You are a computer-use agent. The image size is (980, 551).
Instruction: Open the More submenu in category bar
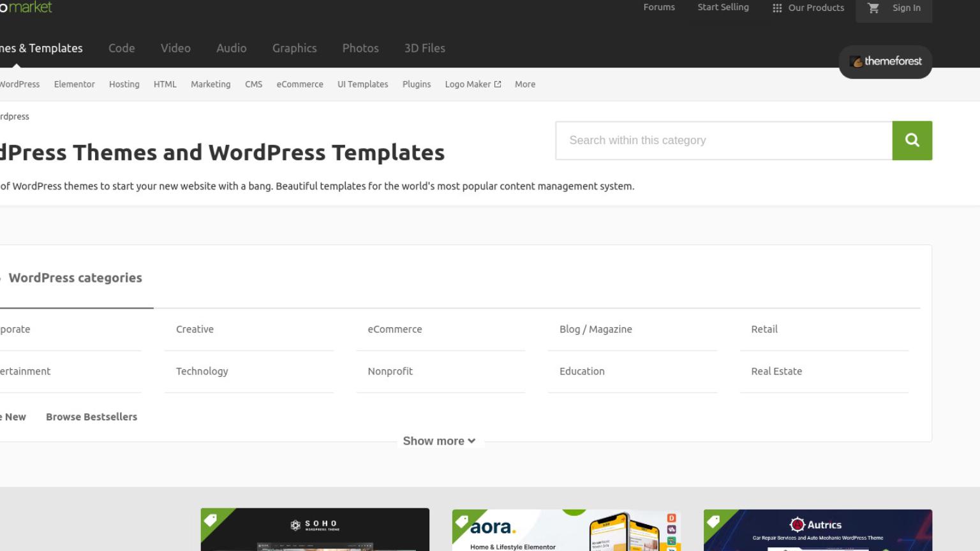tap(525, 84)
